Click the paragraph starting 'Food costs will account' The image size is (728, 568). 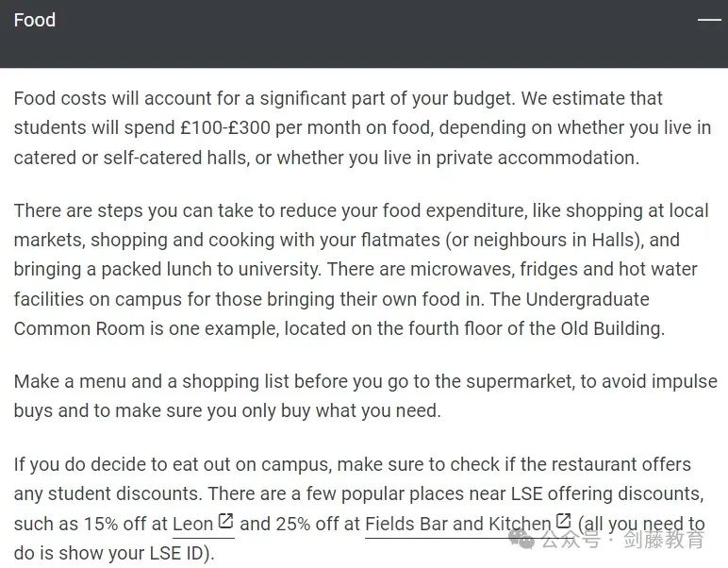(362, 127)
